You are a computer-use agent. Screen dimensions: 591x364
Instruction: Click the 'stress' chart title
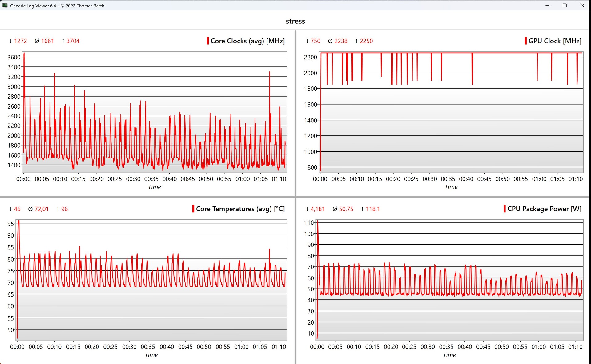(295, 21)
